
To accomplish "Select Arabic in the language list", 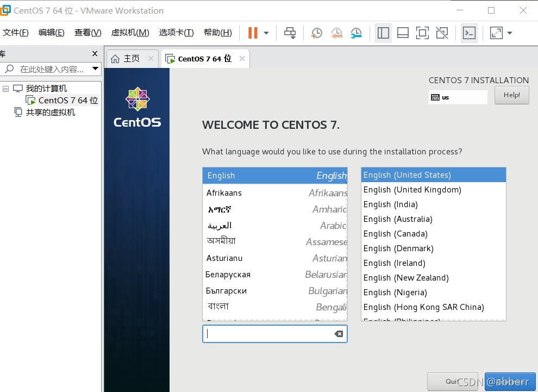I will [x=275, y=226].
